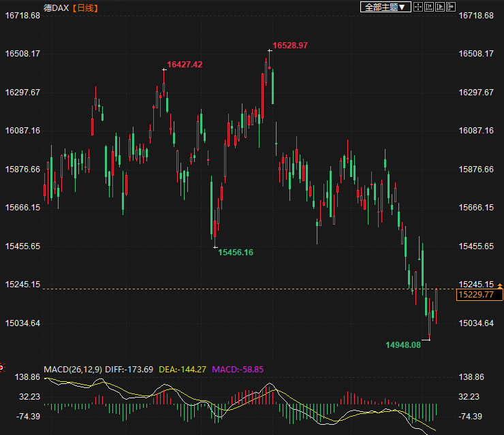Click the crosshair cursor icon
Screen dimensions: 504x435
coord(419,7)
